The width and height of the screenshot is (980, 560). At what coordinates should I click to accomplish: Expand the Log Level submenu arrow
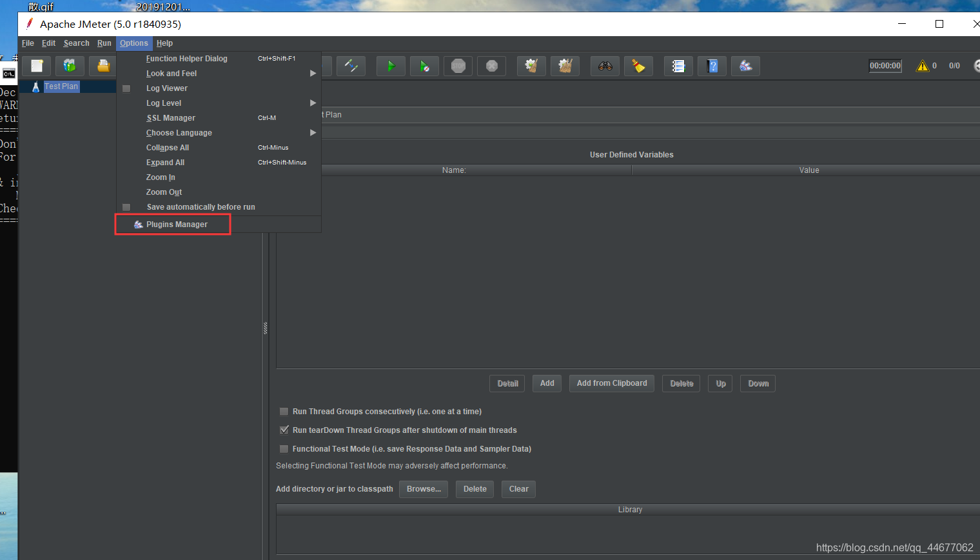(x=313, y=103)
